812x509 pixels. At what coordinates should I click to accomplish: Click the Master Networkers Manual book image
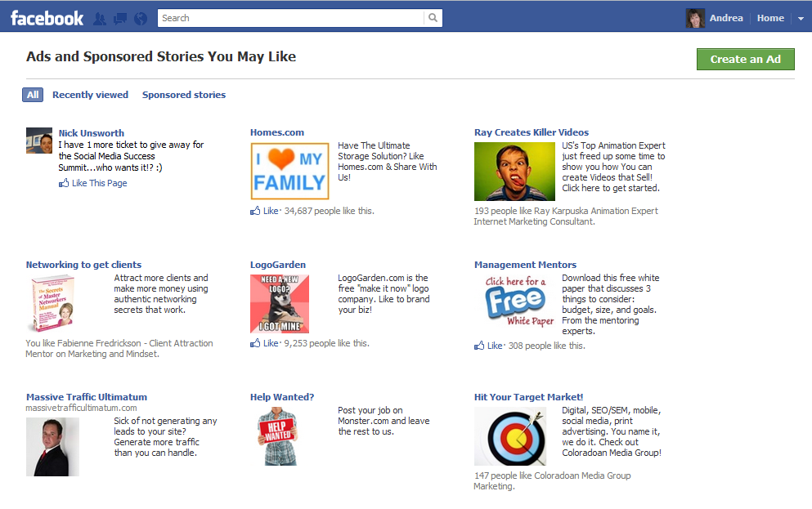(52, 303)
